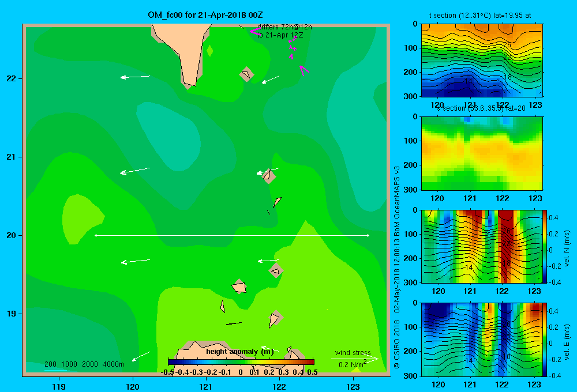Click the "t section (12..31°C) lat=19.95" title

coord(480,16)
